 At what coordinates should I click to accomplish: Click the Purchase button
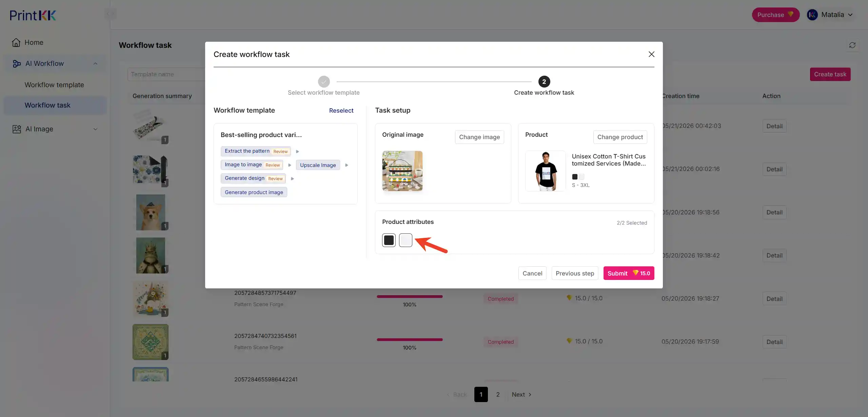coord(775,15)
